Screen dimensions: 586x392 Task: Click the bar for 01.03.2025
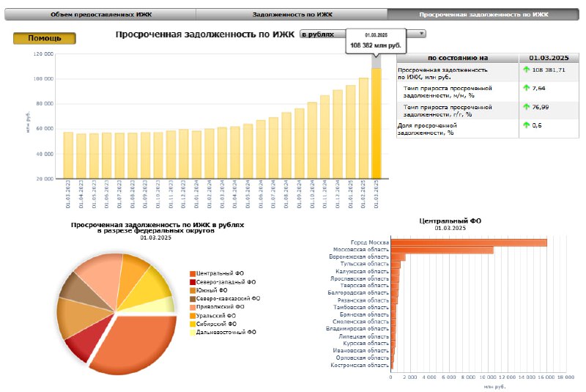pos(377,123)
